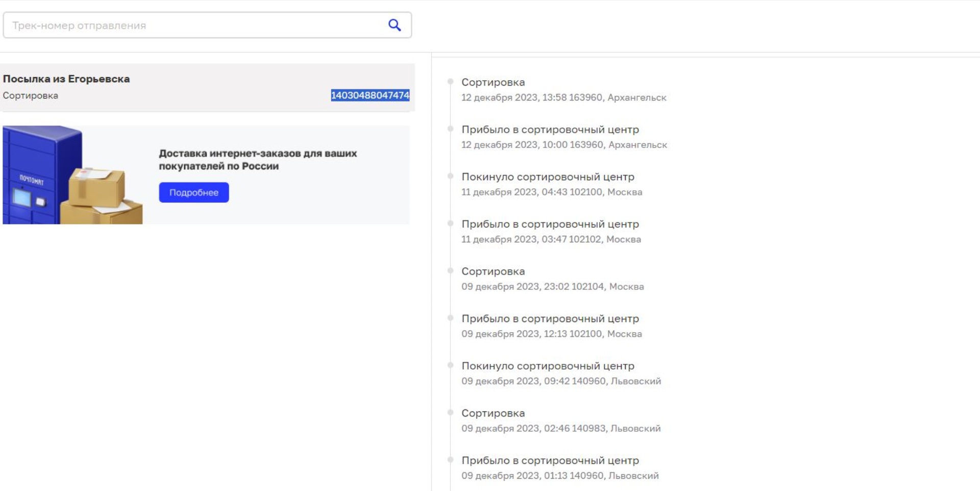Click the 'Подробнее' button
Image resolution: width=980 pixels, height=491 pixels.
[194, 192]
